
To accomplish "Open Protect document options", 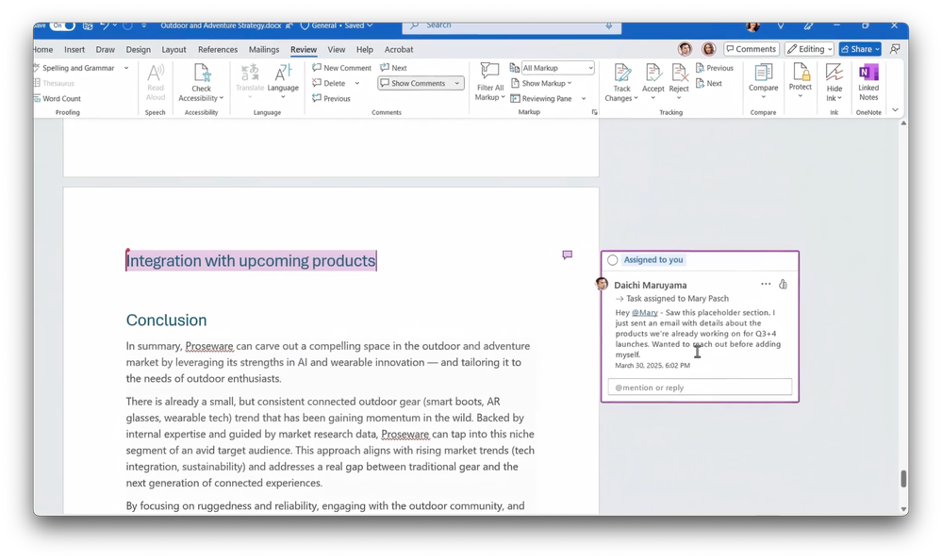I will pos(801,80).
